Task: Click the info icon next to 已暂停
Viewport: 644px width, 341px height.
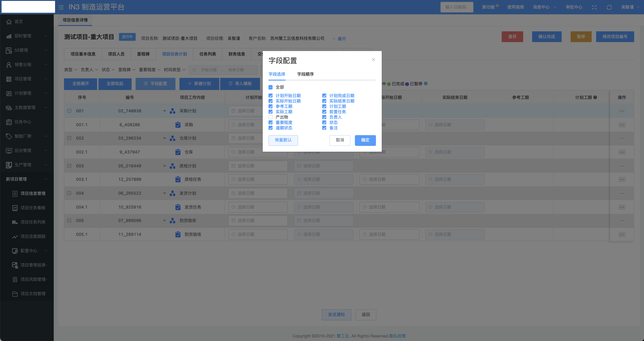Action: click(x=426, y=83)
